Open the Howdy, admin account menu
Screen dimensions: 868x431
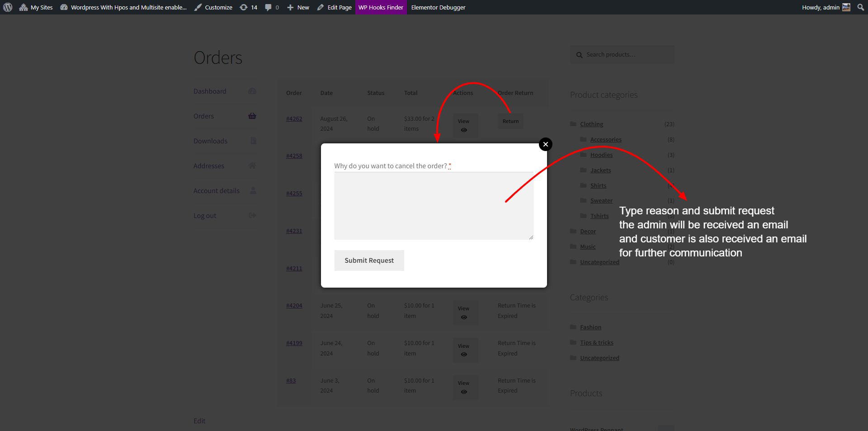click(826, 7)
